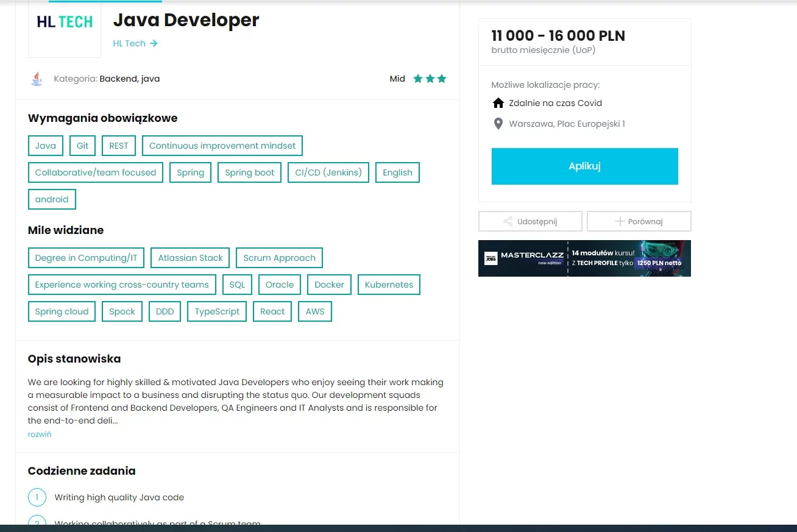Image resolution: width=797 pixels, height=532 pixels.
Task: Click the Wymagania obowiązkowe heading
Action: [x=103, y=118]
